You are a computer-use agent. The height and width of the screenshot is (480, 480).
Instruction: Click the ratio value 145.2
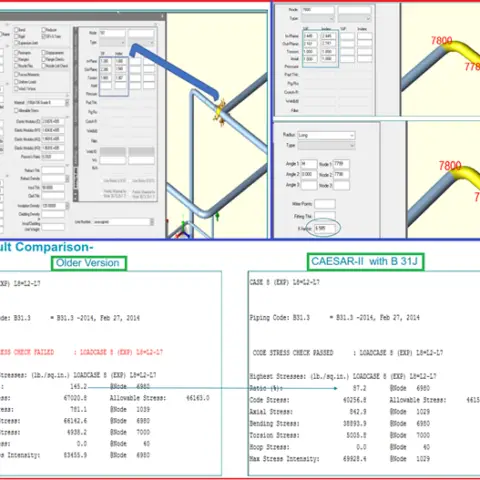[x=78, y=386]
